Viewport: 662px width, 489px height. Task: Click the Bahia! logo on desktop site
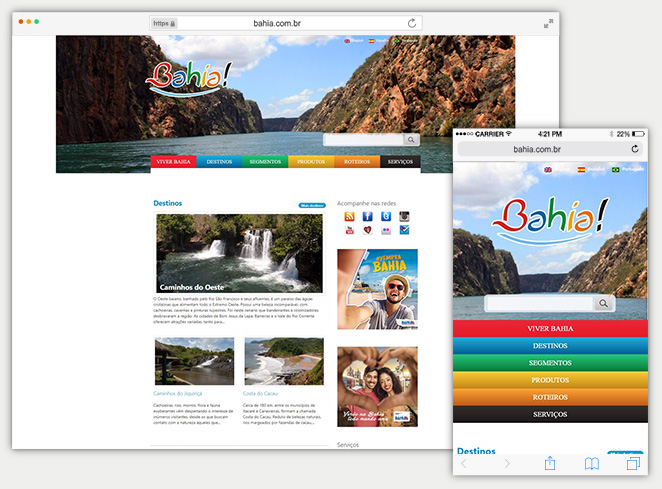click(x=189, y=79)
